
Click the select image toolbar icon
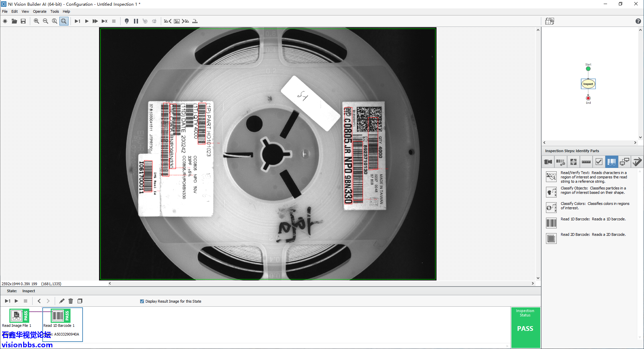click(x=177, y=21)
